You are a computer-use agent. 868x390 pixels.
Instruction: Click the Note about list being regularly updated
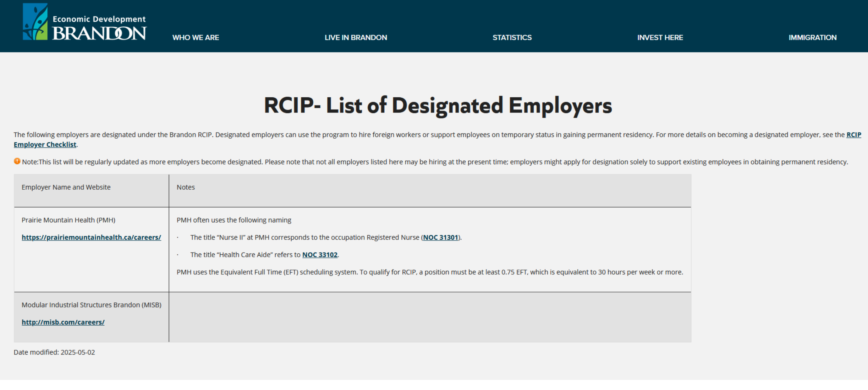[435, 162]
